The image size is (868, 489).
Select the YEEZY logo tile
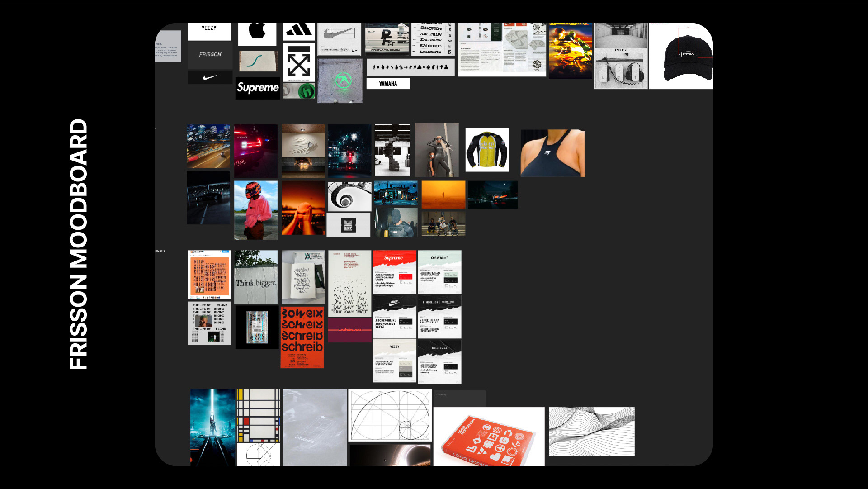click(x=209, y=32)
